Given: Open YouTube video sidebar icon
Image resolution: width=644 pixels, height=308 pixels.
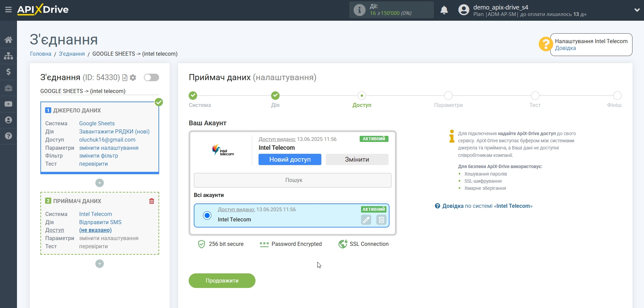Looking at the screenshot, I should point(8,104).
